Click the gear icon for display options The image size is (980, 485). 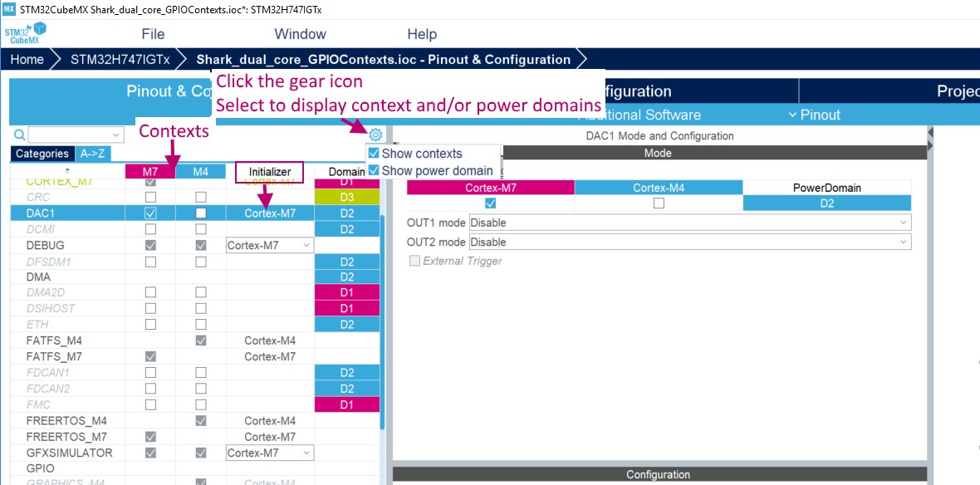tap(375, 134)
